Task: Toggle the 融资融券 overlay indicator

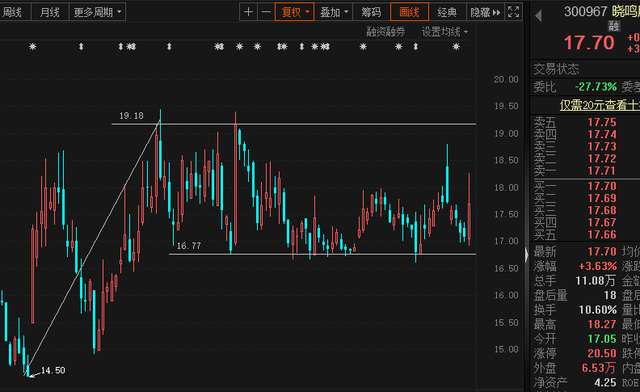Action: tap(386, 32)
